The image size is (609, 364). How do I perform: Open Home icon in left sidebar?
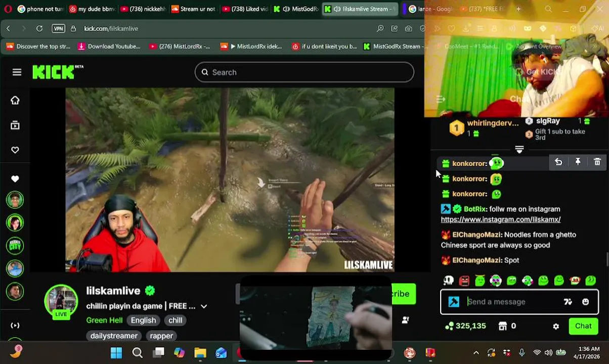click(15, 100)
